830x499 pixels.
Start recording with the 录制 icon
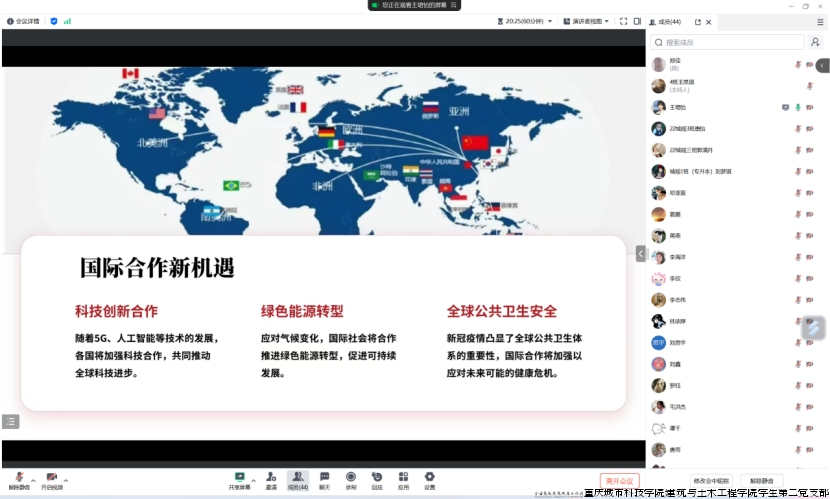pyautogui.click(x=350, y=480)
